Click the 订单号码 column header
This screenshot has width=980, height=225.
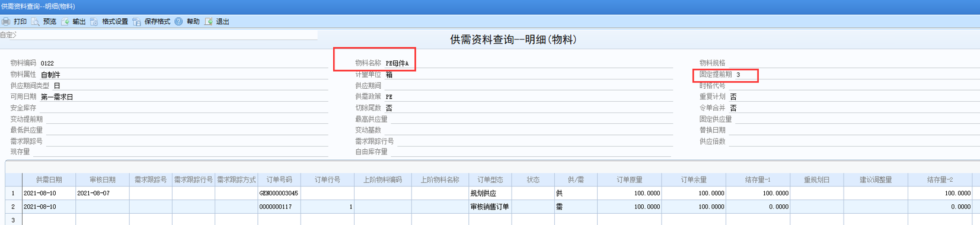tap(279, 179)
